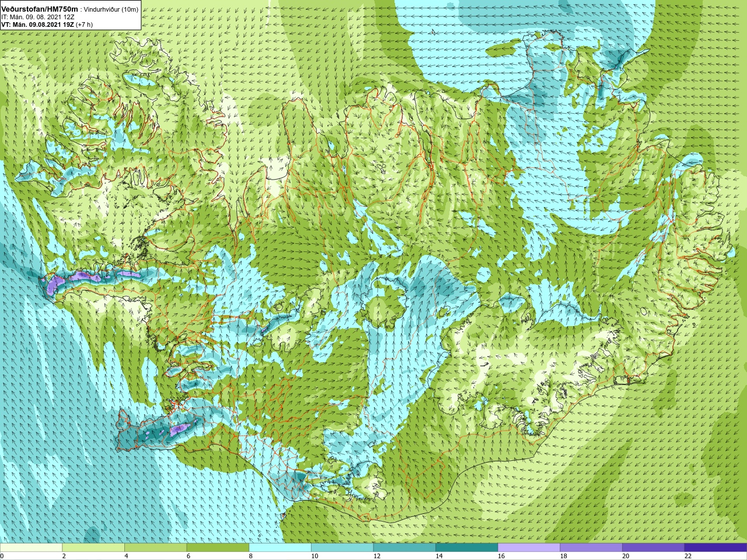Click the legend value '4'
Image resolution: width=747 pixels, height=560 pixels.
(126, 556)
